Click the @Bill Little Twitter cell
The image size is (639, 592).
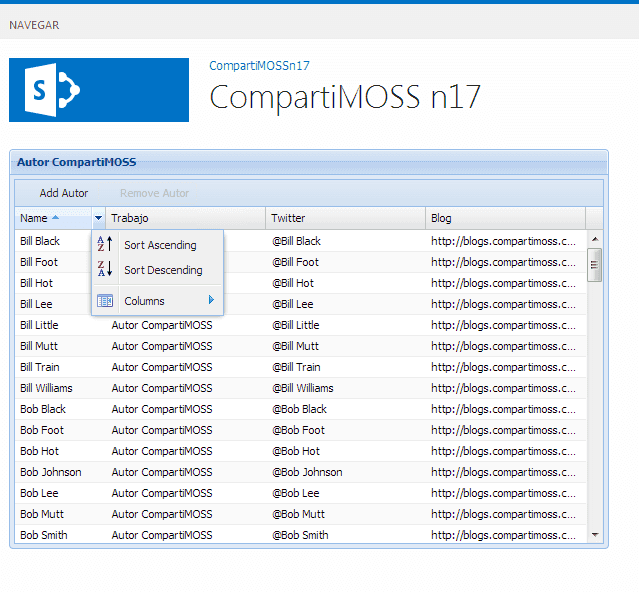click(346, 325)
